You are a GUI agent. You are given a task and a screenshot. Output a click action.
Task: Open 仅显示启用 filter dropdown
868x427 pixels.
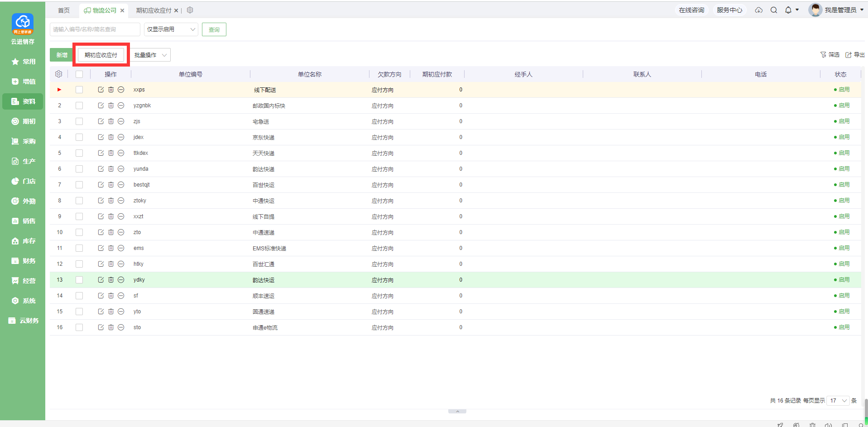click(171, 29)
